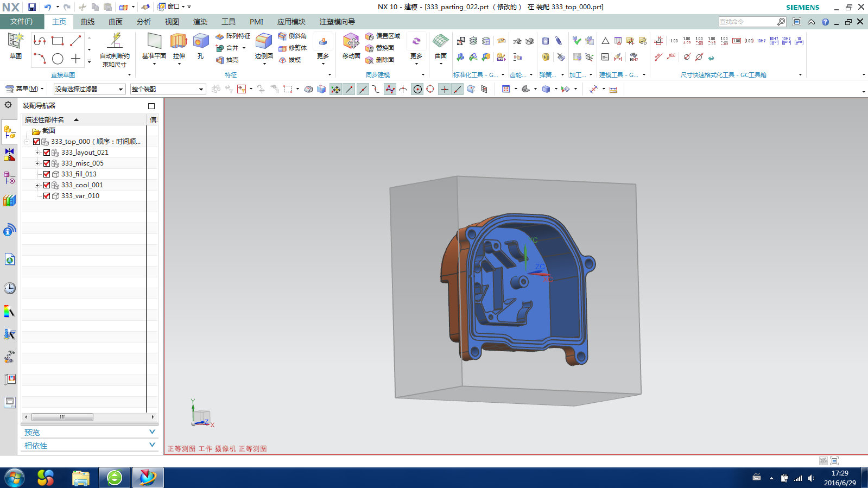The height and width of the screenshot is (488, 868).
Task: Toggle checkbox for 333_var_010
Action: [47, 196]
